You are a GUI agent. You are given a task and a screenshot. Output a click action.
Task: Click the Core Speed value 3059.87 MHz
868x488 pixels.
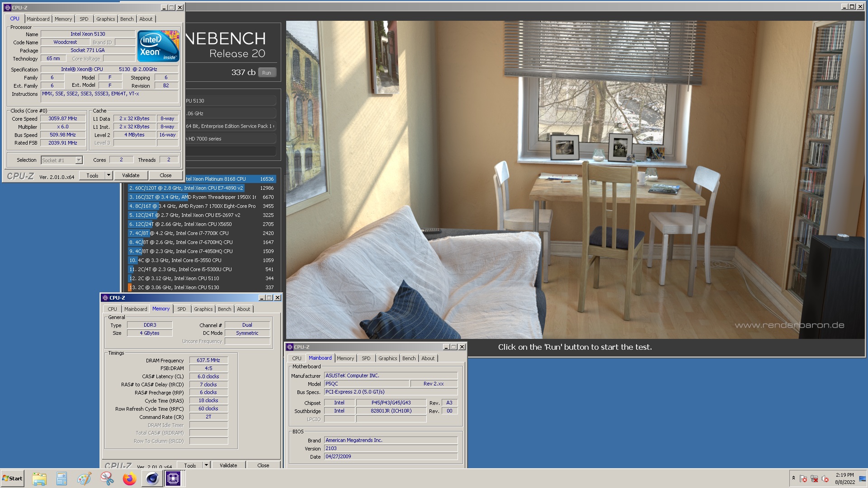(63, 118)
